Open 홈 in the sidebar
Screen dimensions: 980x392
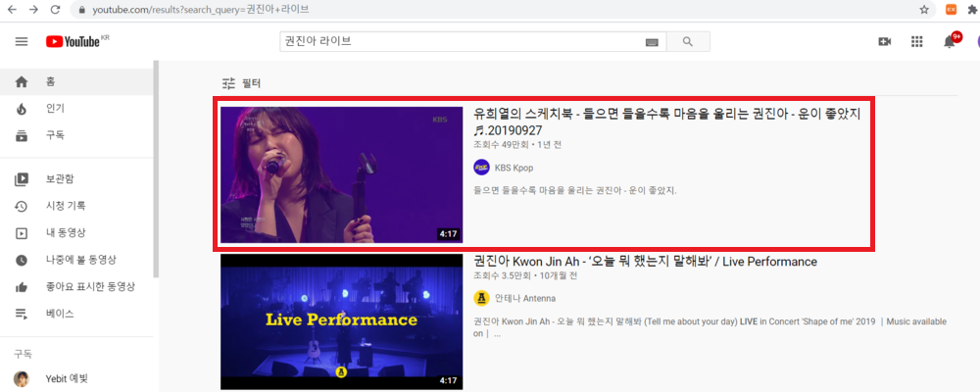(76, 82)
